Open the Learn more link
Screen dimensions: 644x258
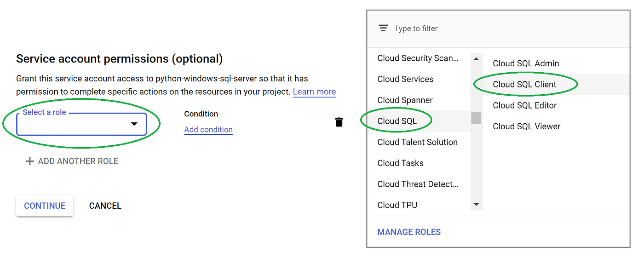click(x=314, y=92)
